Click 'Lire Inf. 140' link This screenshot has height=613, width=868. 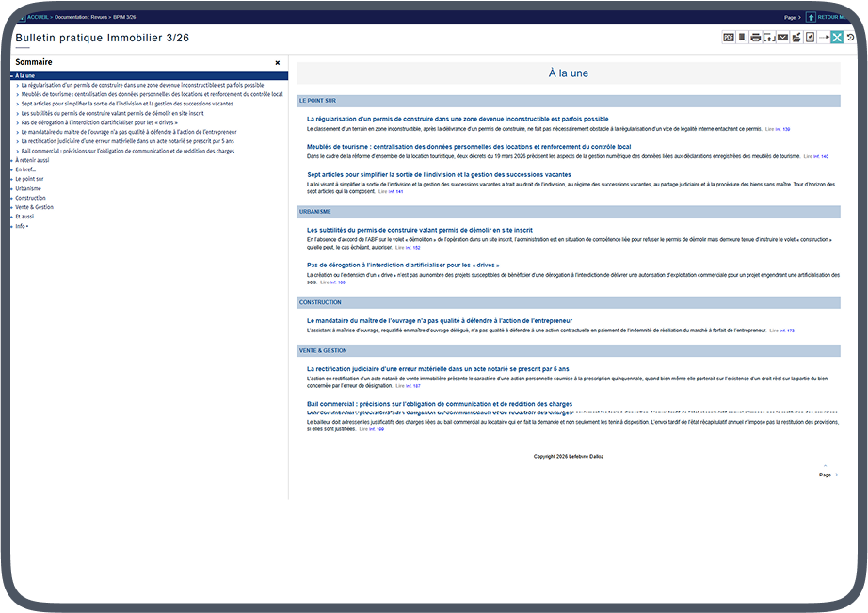pyautogui.click(x=815, y=156)
